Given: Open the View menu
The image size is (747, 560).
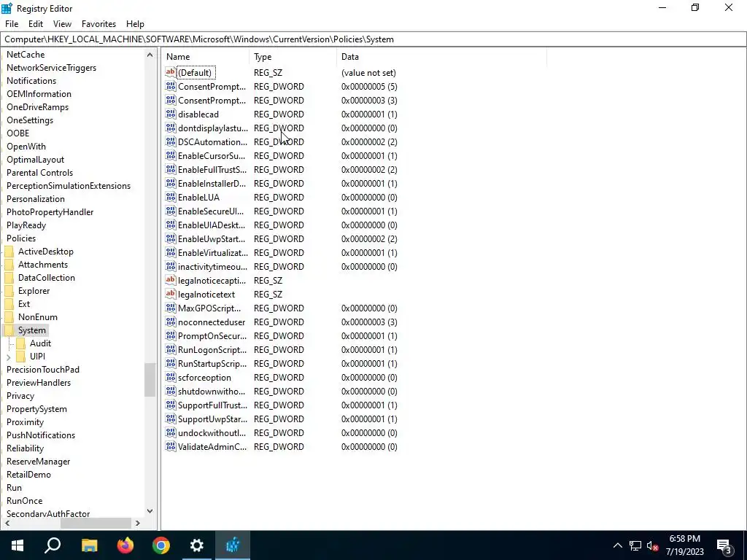Looking at the screenshot, I should click(x=63, y=24).
